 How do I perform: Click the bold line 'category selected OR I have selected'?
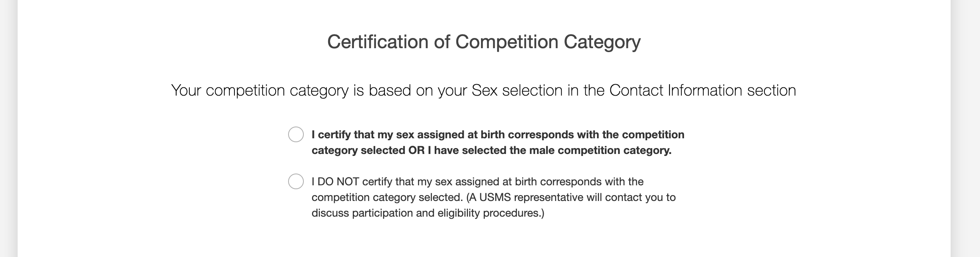pos(491,150)
